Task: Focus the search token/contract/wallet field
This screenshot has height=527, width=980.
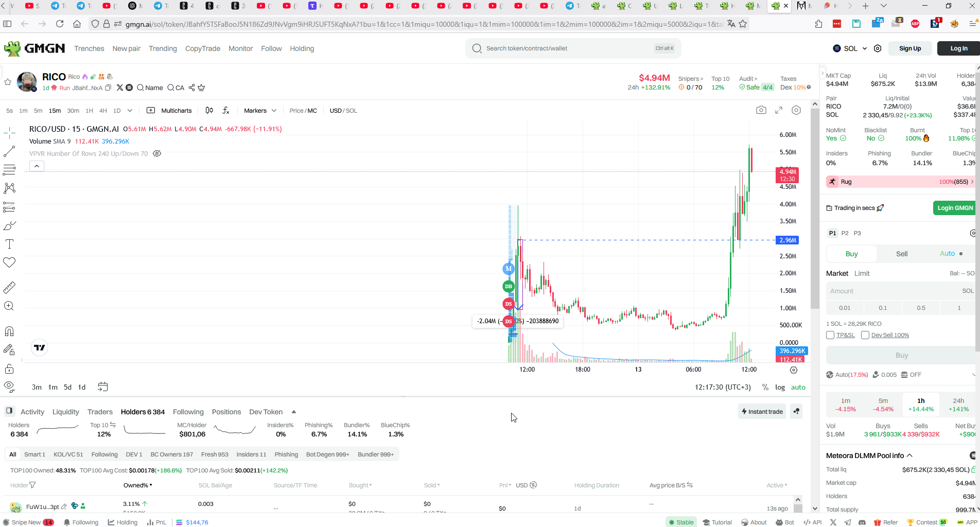Action: pos(573,48)
